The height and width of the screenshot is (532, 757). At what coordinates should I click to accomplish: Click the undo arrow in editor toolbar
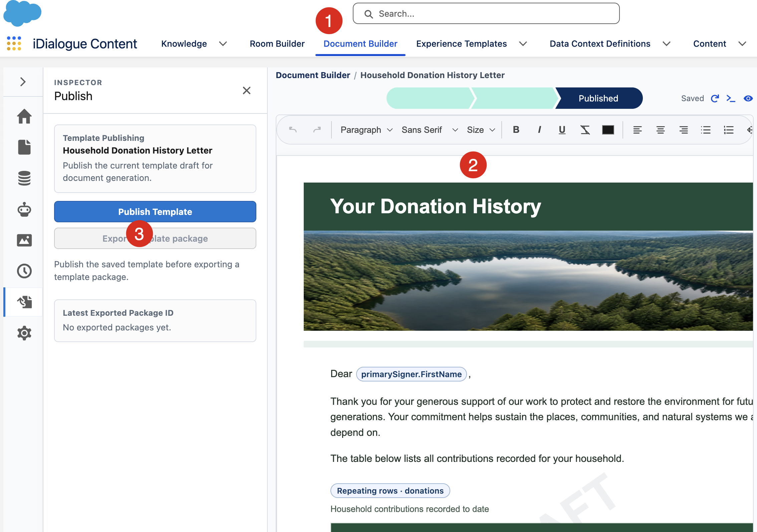pos(293,130)
